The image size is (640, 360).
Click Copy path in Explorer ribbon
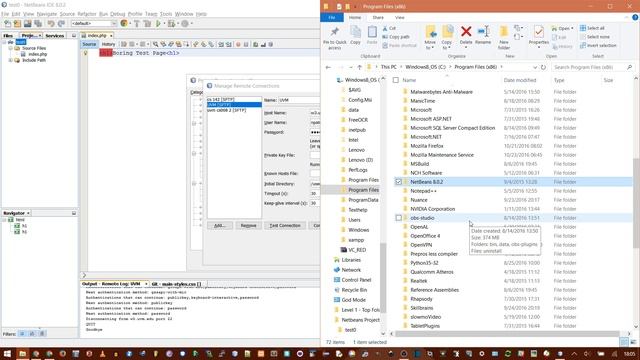(396, 37)
